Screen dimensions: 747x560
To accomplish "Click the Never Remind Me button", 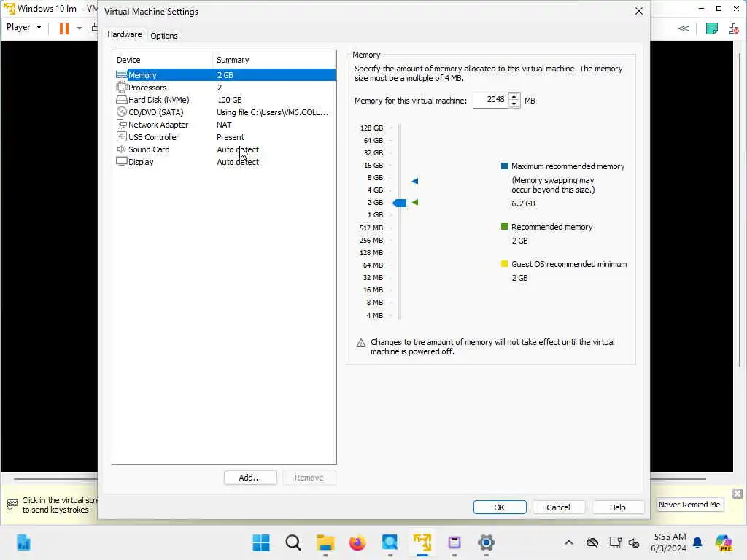I will point(689,505).
